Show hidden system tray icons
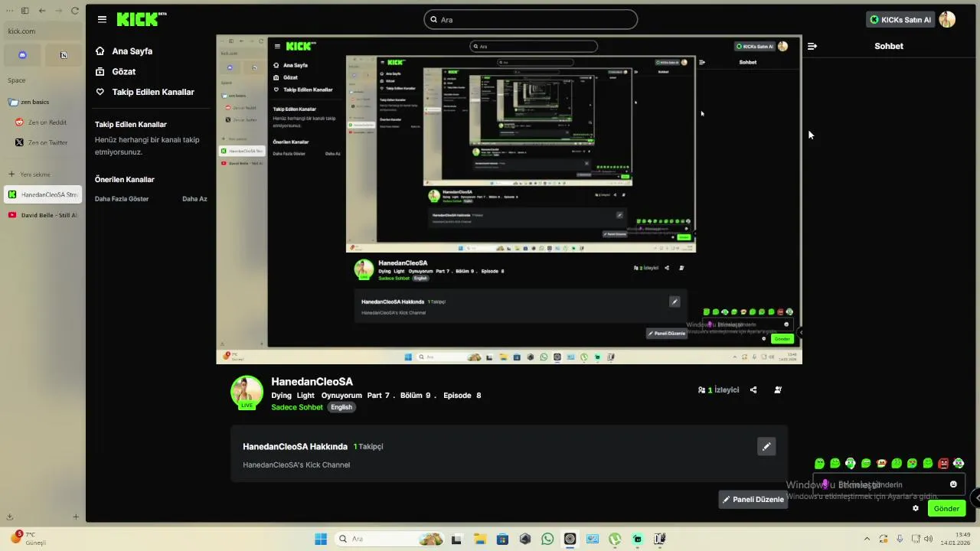Viewport: 980px width, 551px height. click(867, 539)
